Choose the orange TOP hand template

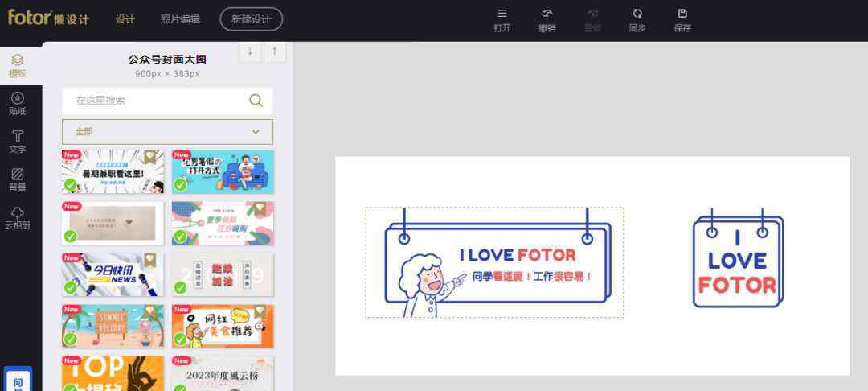(113, 373)
